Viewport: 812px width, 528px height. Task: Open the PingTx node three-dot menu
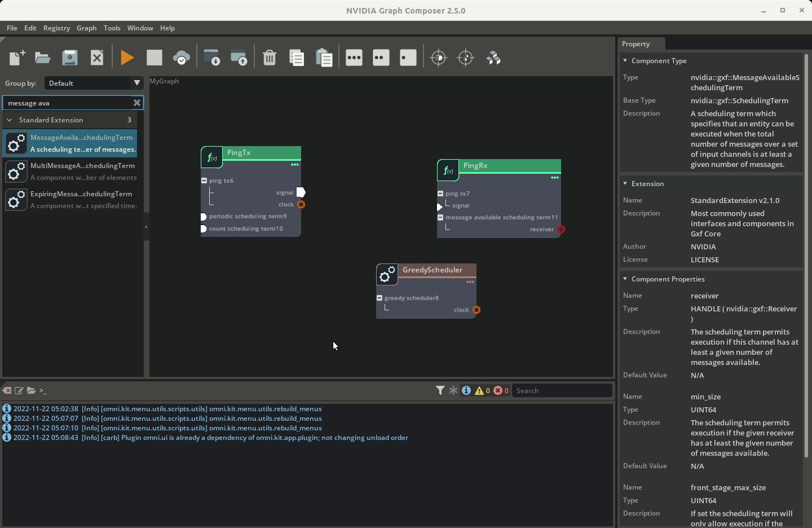pyautogui.click(x=295, y=165)
